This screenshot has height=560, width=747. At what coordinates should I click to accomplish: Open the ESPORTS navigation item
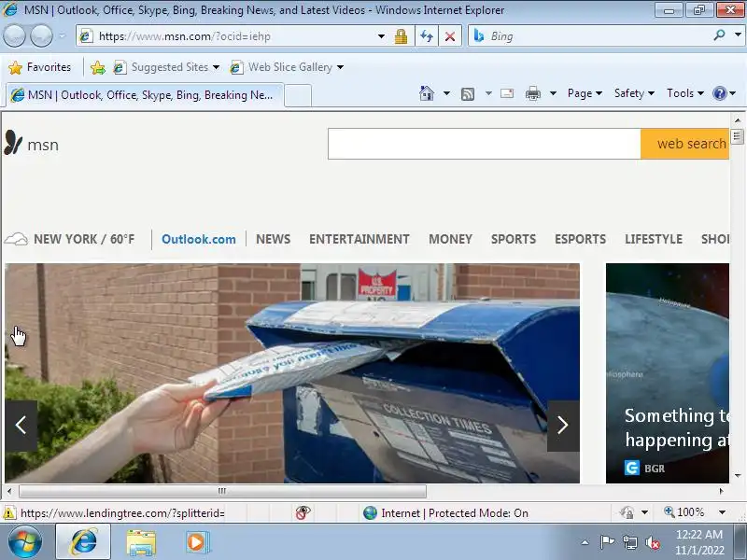click(x=580, y=239)
